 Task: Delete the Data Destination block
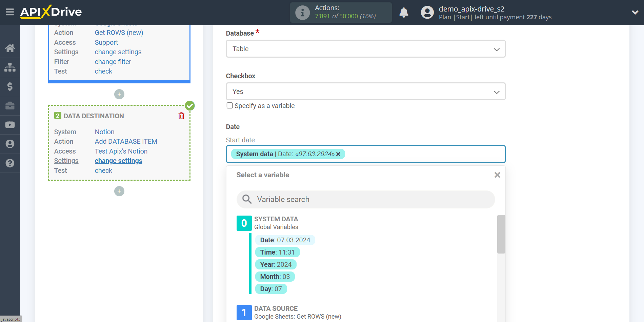click(181, 116)
